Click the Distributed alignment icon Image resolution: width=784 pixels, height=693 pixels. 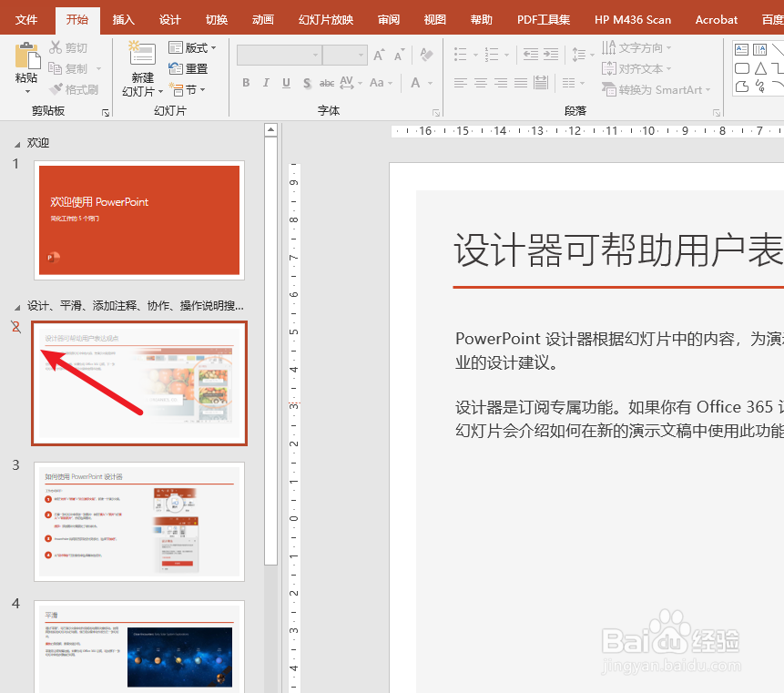pos(541,83)
